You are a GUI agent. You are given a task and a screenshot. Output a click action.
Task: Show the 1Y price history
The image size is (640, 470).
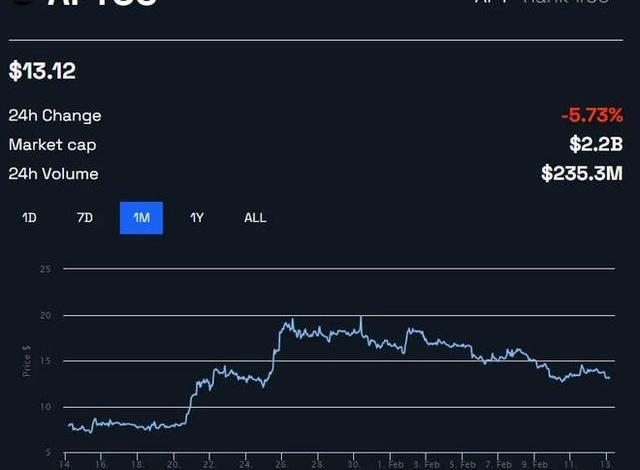click(x=197, y=217)
